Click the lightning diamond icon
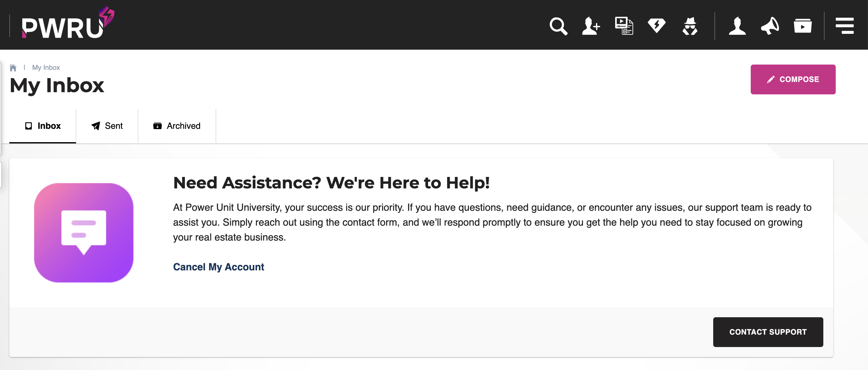 point(656,26)
